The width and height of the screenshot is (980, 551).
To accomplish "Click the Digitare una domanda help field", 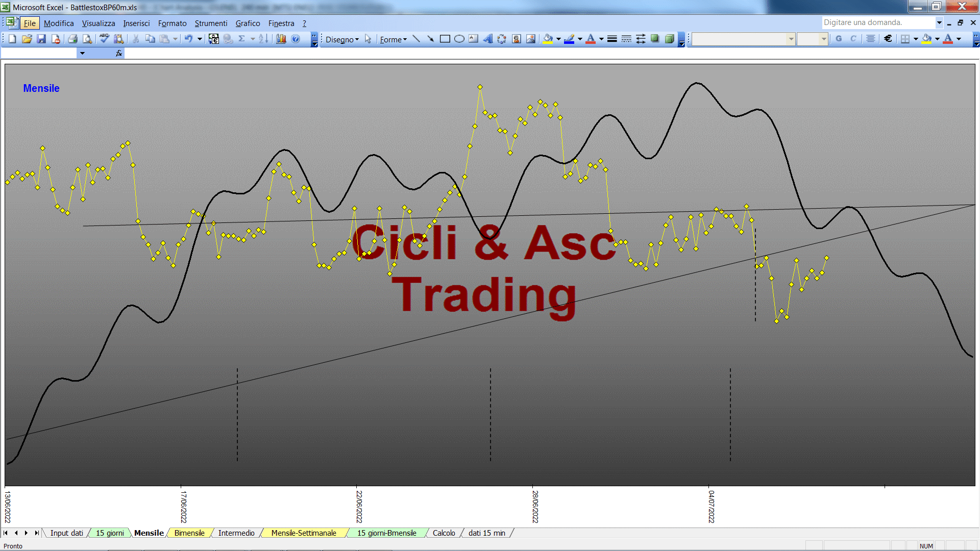I will coord(878,22).
